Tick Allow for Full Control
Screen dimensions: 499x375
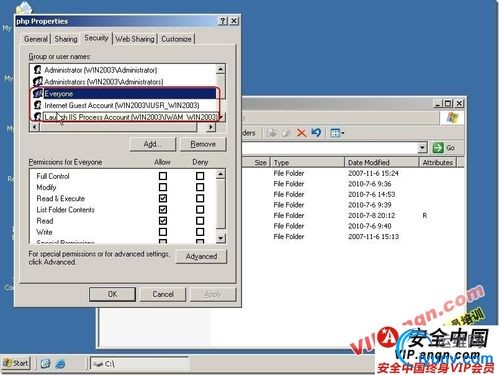click(163, 176)
